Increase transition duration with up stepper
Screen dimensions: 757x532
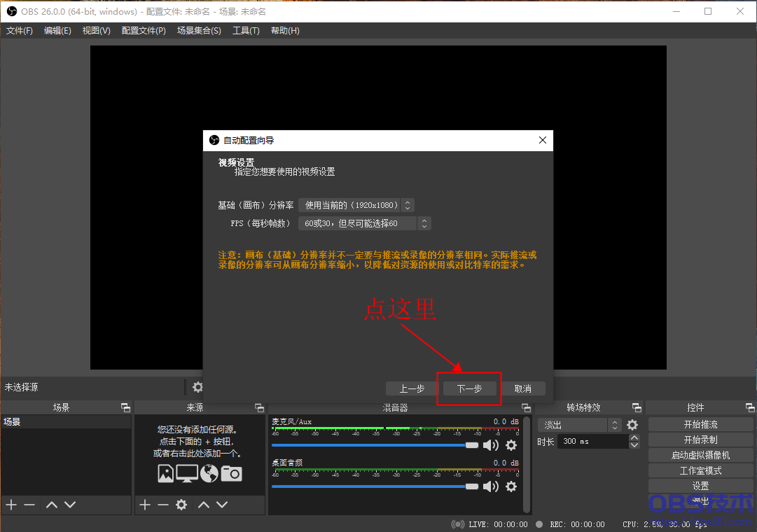[634, 438]
